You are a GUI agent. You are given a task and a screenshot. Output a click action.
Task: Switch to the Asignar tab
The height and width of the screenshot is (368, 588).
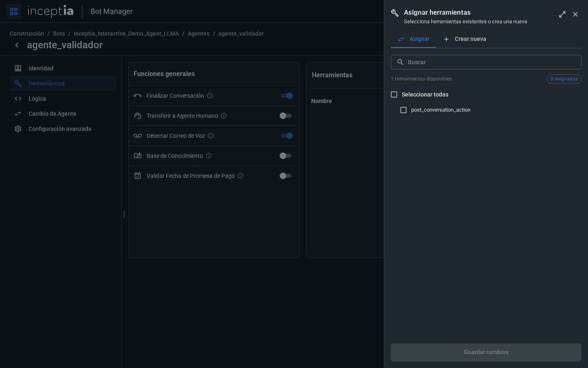coord(413,39)
